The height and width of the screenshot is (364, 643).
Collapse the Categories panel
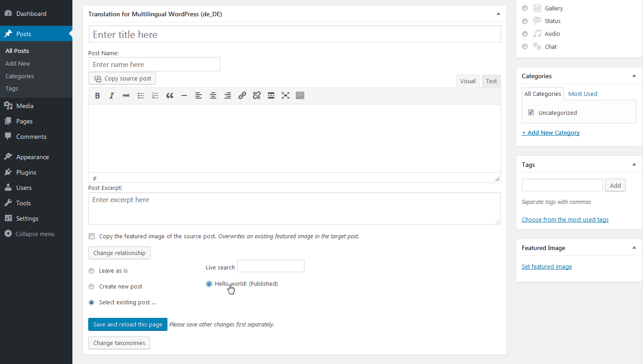coord(634,76)
